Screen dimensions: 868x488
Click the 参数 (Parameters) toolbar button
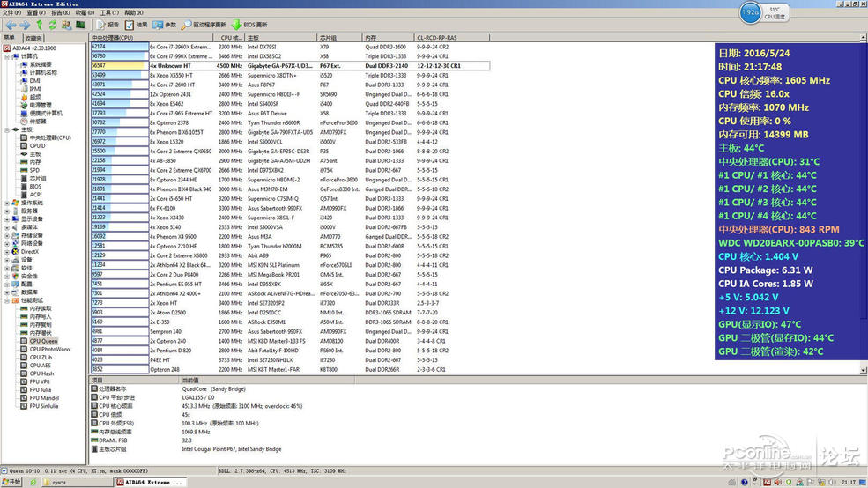(x=165, y=25)
